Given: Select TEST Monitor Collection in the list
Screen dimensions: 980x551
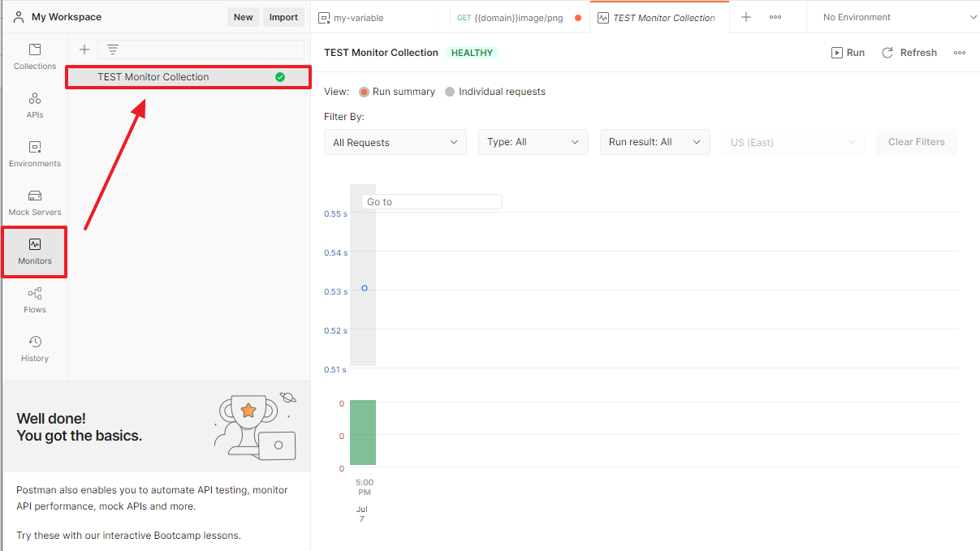Looking at the screenshot, I should coord(188,77).
